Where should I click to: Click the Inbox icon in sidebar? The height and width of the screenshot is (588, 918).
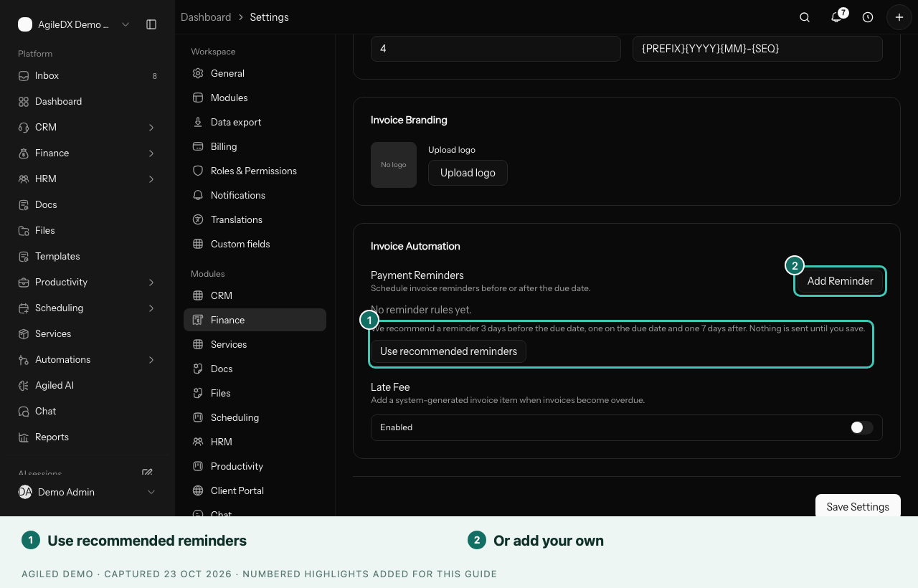(24, 75)
